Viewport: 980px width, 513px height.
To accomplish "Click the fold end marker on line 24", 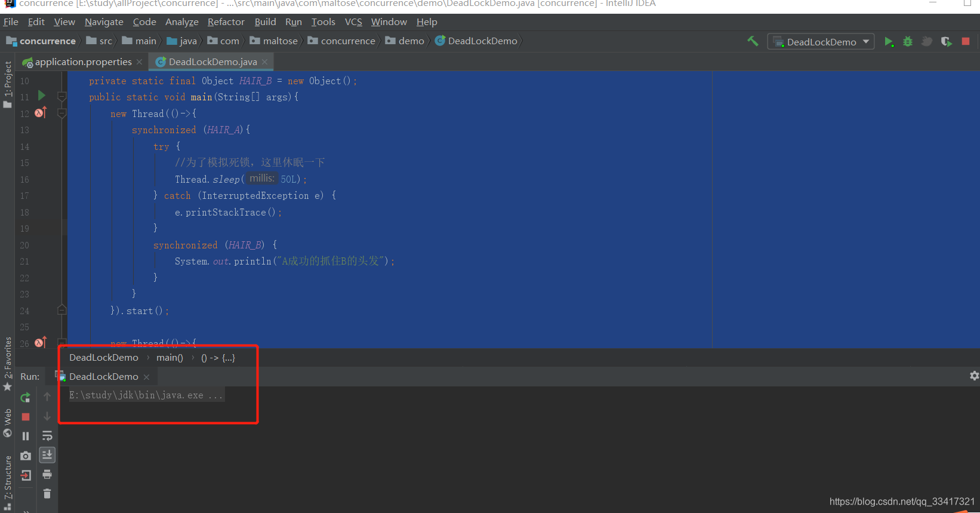I will click(x=61, y=310).
